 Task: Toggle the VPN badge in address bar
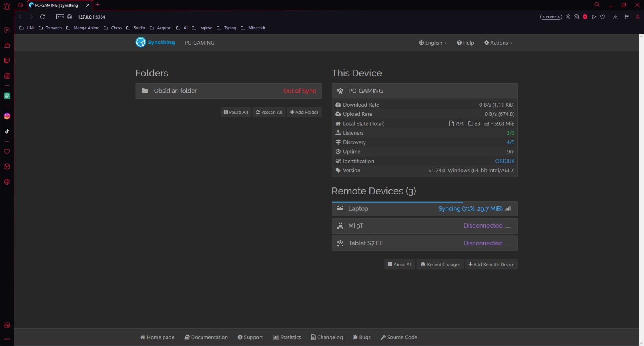60,17
